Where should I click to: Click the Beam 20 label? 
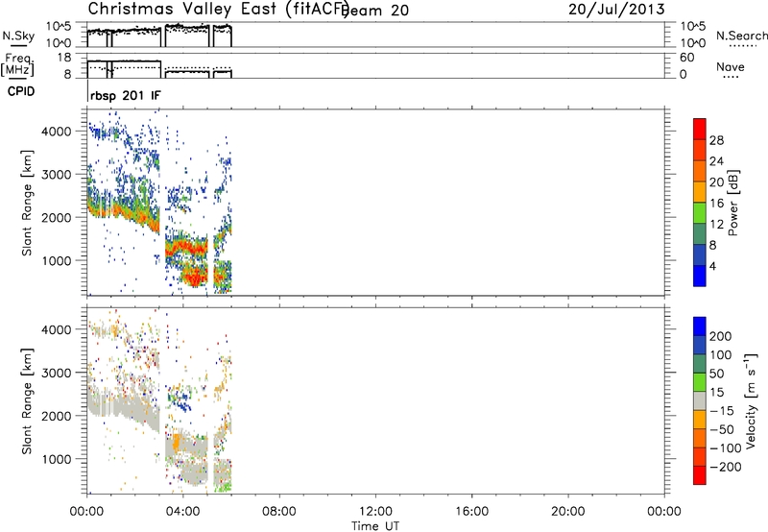pyautogui.click(x=375, y=11)
